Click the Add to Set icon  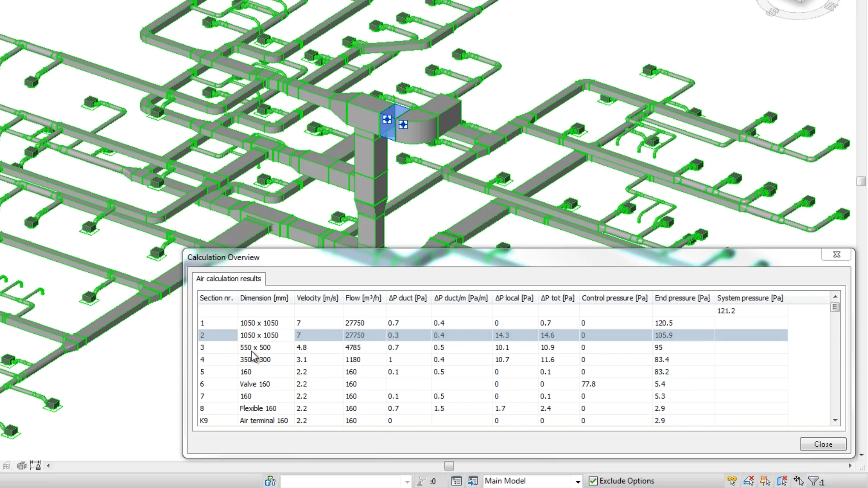click(473, 481)
